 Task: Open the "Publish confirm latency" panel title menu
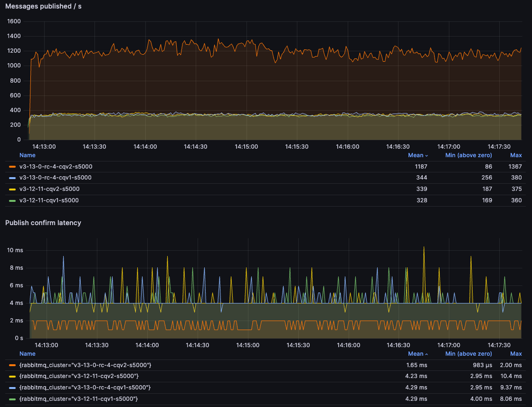pyautogui.click(x=43, y=223)
